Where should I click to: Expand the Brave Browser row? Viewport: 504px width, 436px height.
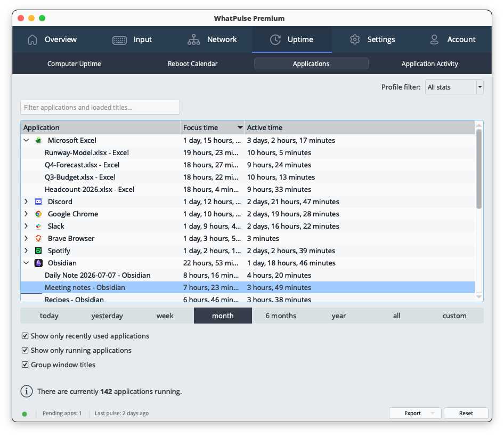click(x=26, y=238)
